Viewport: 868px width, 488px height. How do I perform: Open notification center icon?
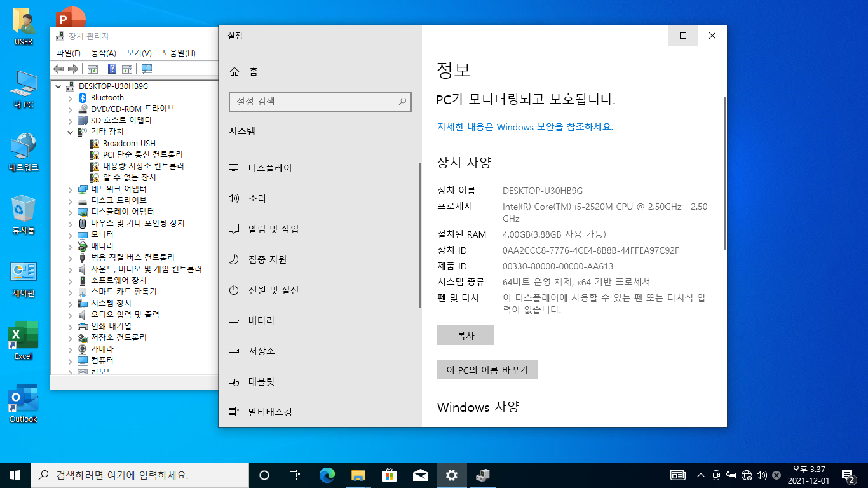pos(848,475)
